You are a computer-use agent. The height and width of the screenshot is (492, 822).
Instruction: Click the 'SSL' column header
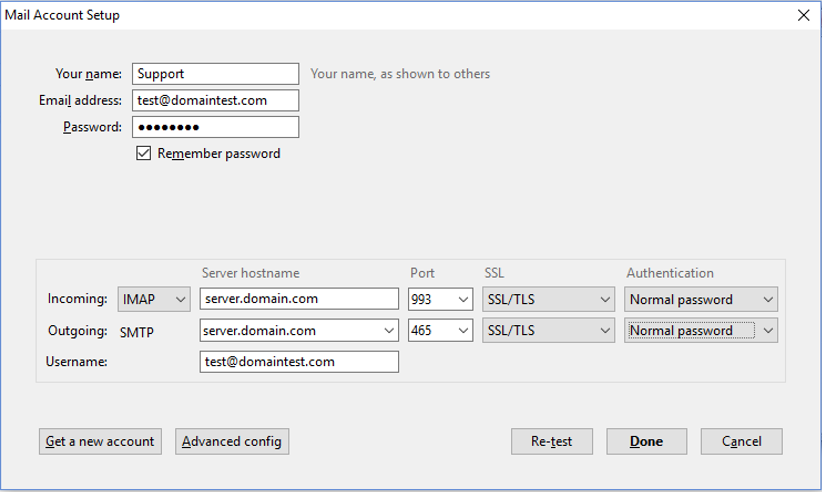(x=494, y=273)
